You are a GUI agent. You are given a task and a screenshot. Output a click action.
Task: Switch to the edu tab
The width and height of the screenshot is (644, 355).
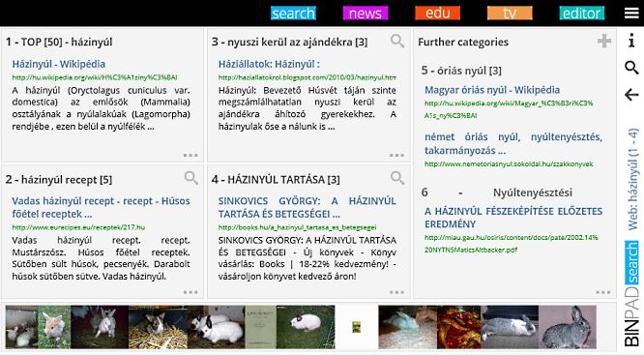click(x=437, y=14)
